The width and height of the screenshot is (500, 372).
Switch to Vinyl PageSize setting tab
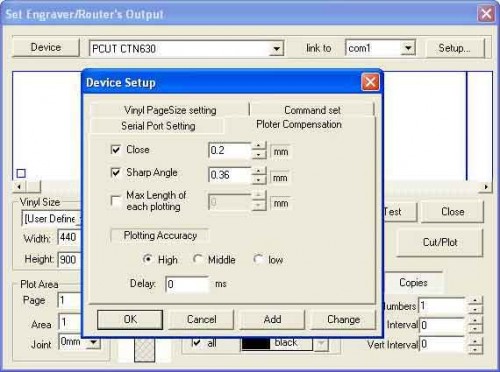pos(170,110)
